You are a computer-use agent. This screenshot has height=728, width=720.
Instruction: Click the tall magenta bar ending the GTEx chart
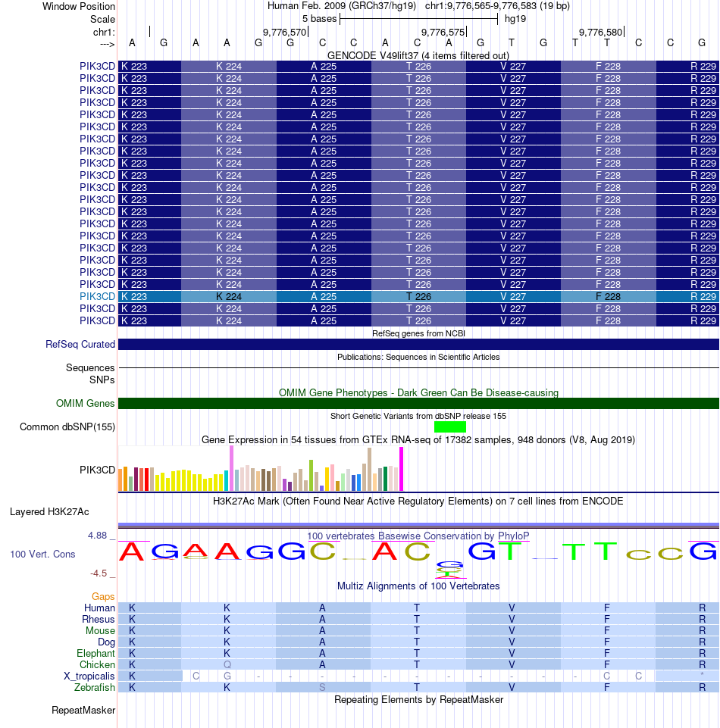pyautogui.click(x=402, y=469)
